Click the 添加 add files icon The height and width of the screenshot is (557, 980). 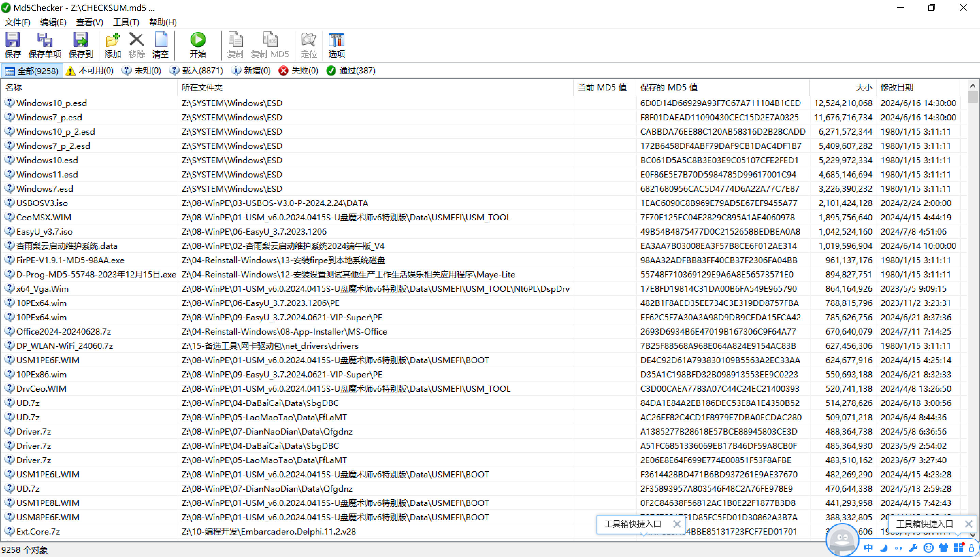point(113,45)
